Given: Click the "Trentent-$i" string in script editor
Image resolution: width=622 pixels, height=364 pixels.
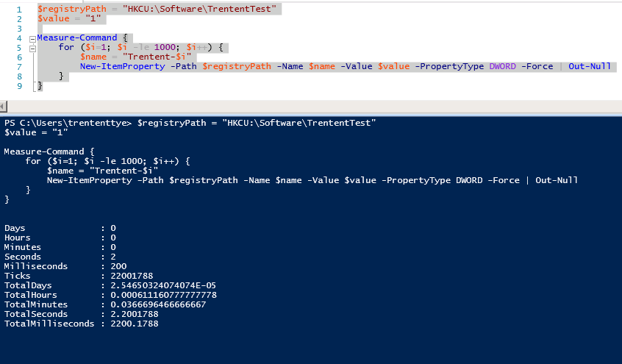Looking at the screenshot, I should point(157,57).
